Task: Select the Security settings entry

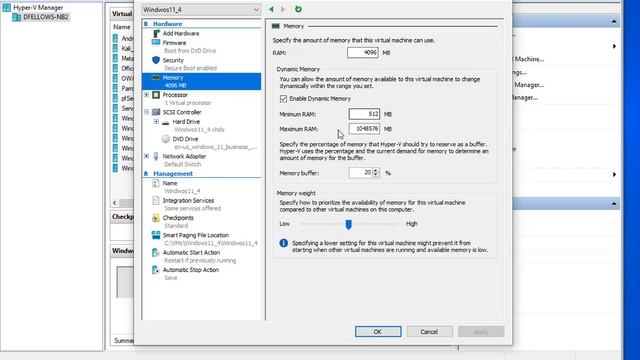Action: pos(173,60)
